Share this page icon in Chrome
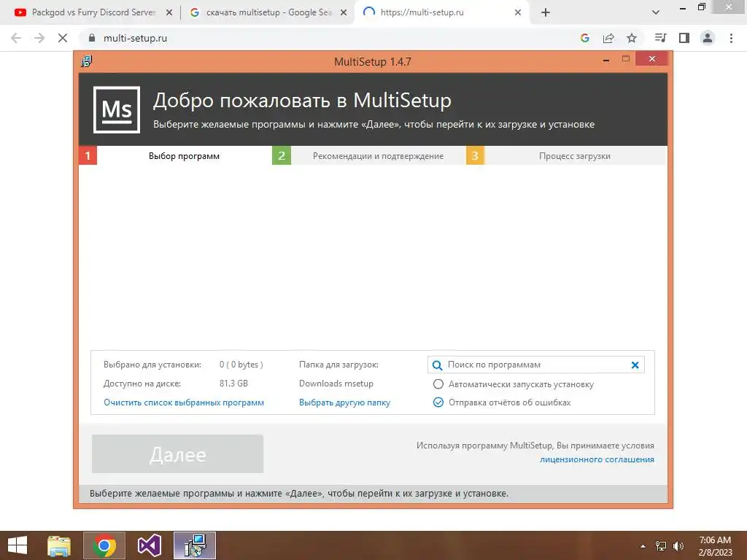This screenshot has width=747, height=560. pyautogui.click(x=608, y=38)
